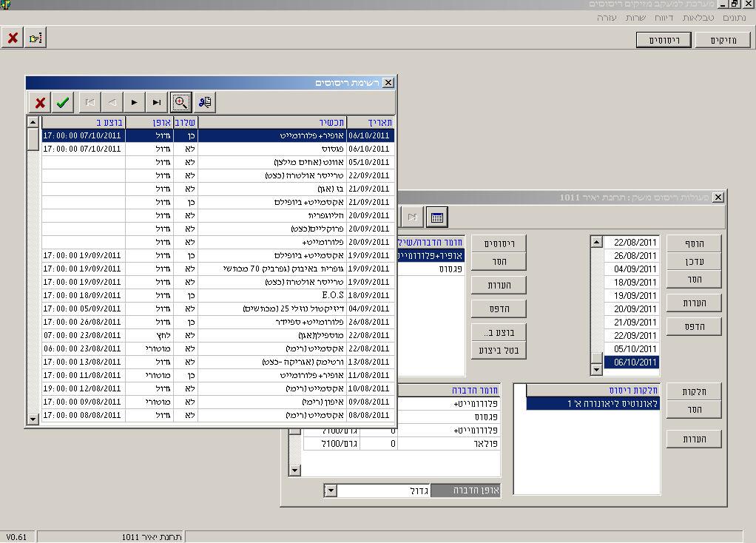Click פולאר row in materials table

[401, 444]
